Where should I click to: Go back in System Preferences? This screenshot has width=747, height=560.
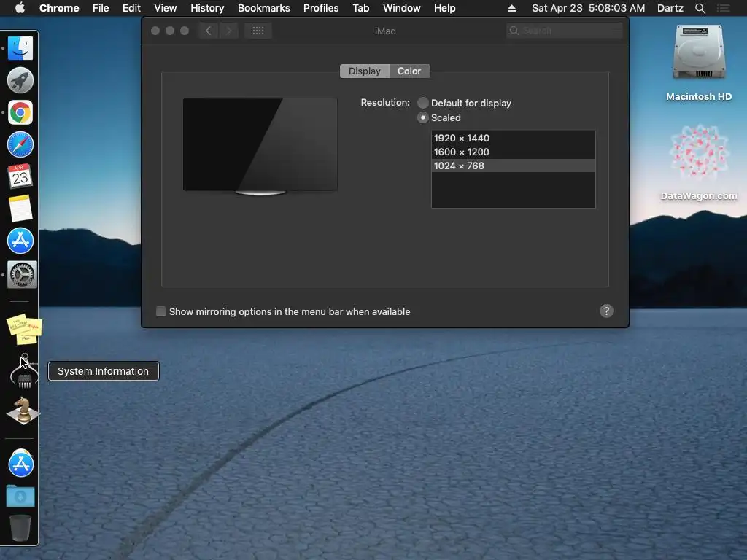point(208,31)
